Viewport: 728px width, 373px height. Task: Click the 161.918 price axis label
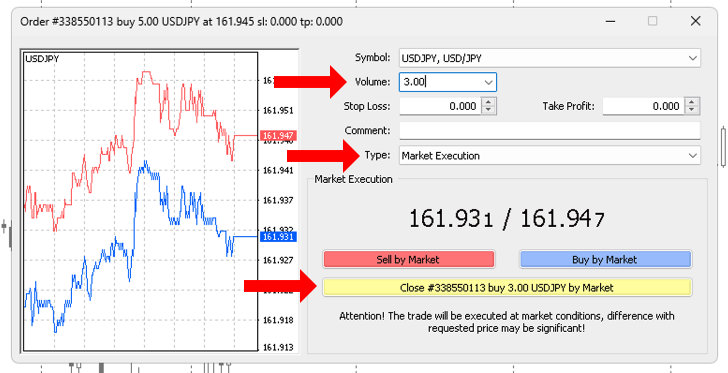pyautogui.click(x=278, y=320)
